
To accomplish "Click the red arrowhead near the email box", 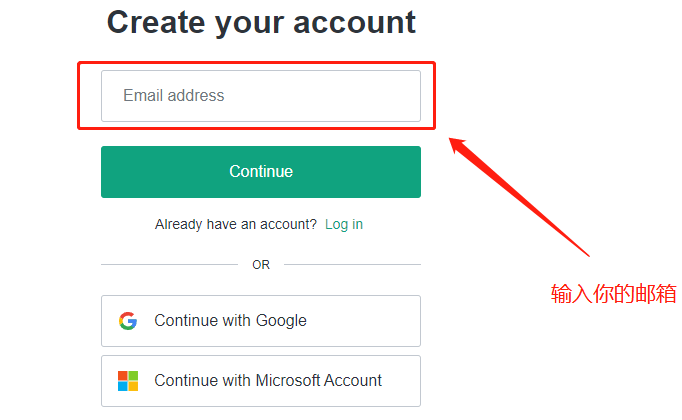I will 458,146.
